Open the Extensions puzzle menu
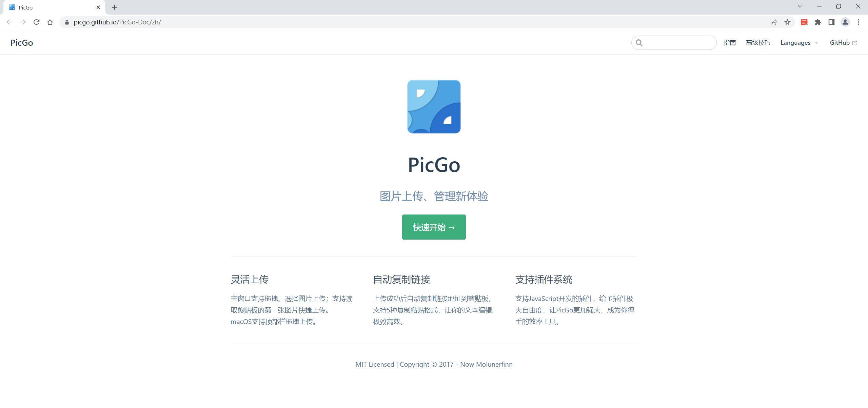This screenshot has width=868, height=408. click(x=818, y=22)
